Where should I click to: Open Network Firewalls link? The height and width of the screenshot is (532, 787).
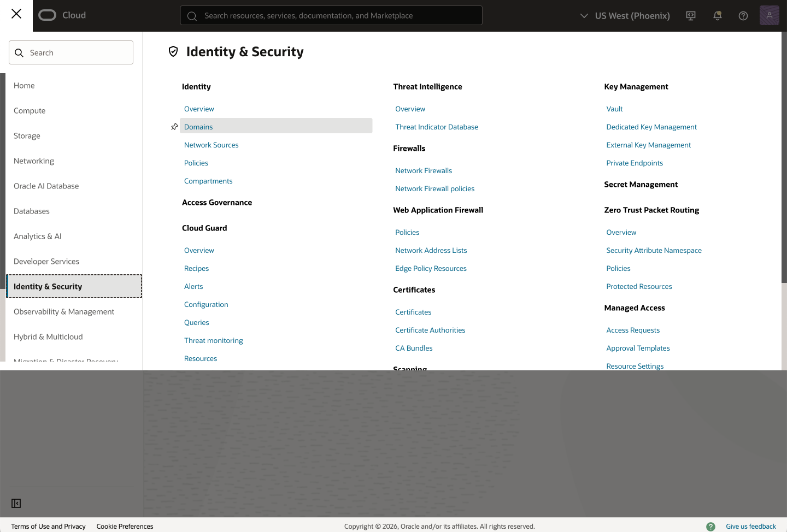424,171
